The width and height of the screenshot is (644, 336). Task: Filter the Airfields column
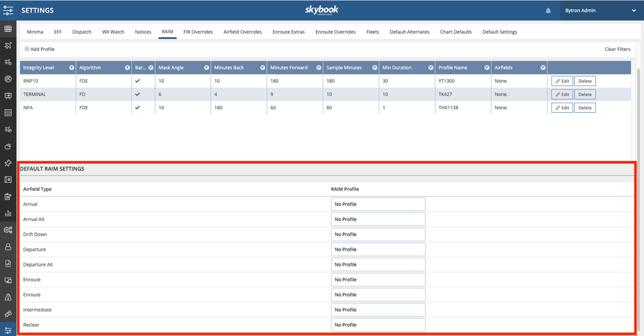[543, 68]
